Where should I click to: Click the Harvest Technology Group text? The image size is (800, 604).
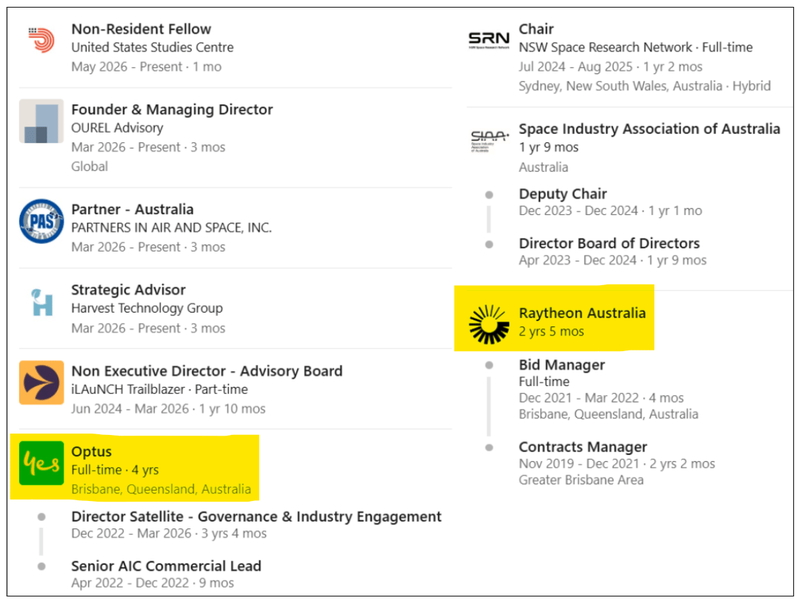point(147,308)
